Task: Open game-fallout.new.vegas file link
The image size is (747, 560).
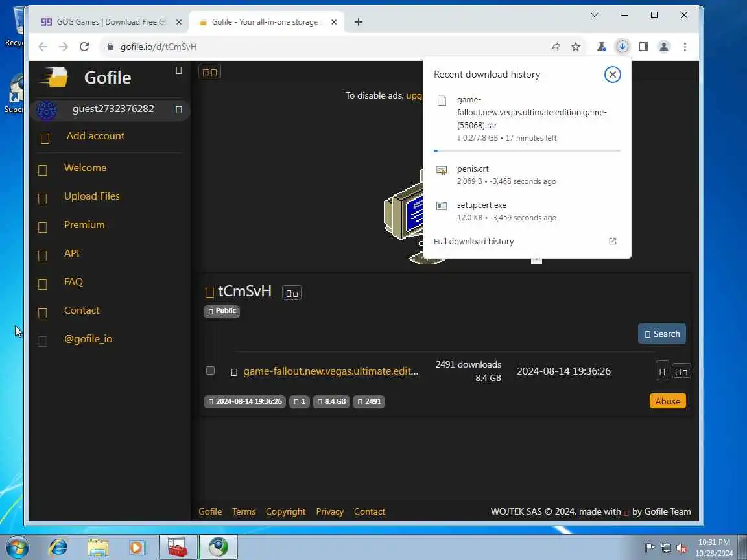Action: [x=331, y=371]
